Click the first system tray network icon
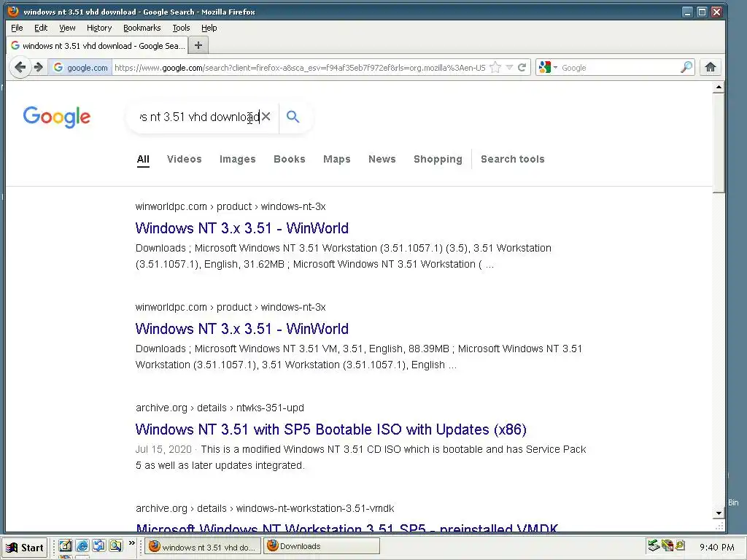Viewport: 747px width, 560px height. tap(654, 545)
